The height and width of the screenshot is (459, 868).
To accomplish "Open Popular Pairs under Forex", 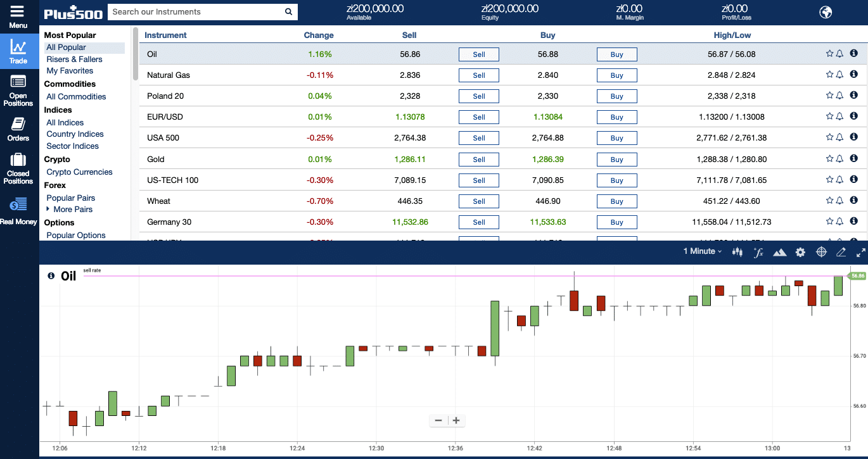I will pos(70,198).
